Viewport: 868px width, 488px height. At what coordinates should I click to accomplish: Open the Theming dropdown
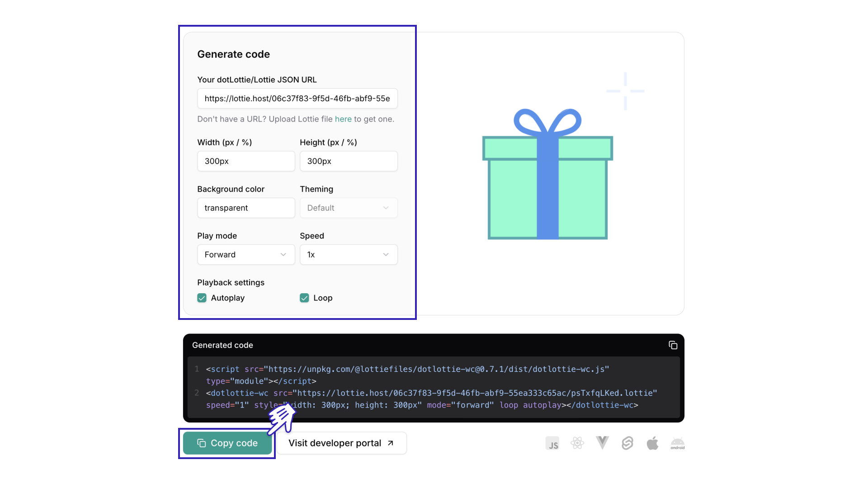pos(349,208)
